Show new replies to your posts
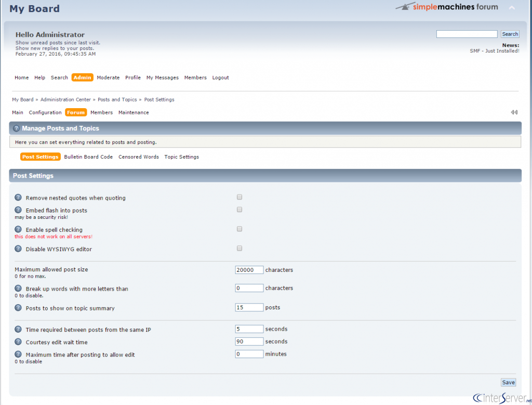 point(55,48)
